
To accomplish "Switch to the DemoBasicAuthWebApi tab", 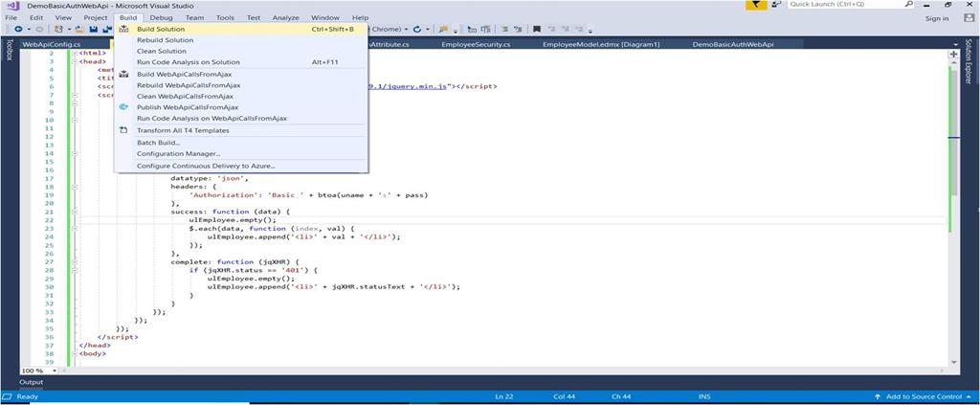I will point(733,45).
